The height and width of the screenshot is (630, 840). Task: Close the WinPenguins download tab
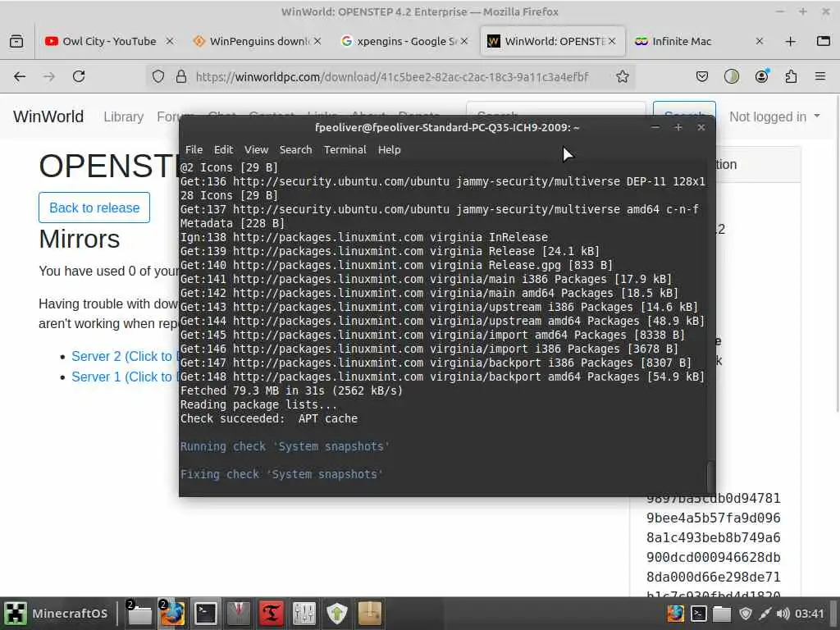click(317, 41)
